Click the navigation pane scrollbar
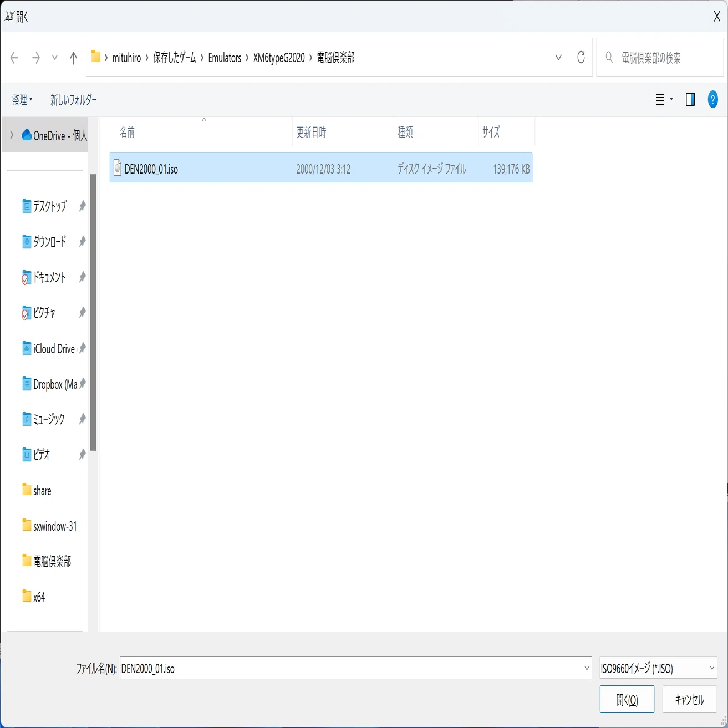728x728 pixels. (x=93, y=312)
